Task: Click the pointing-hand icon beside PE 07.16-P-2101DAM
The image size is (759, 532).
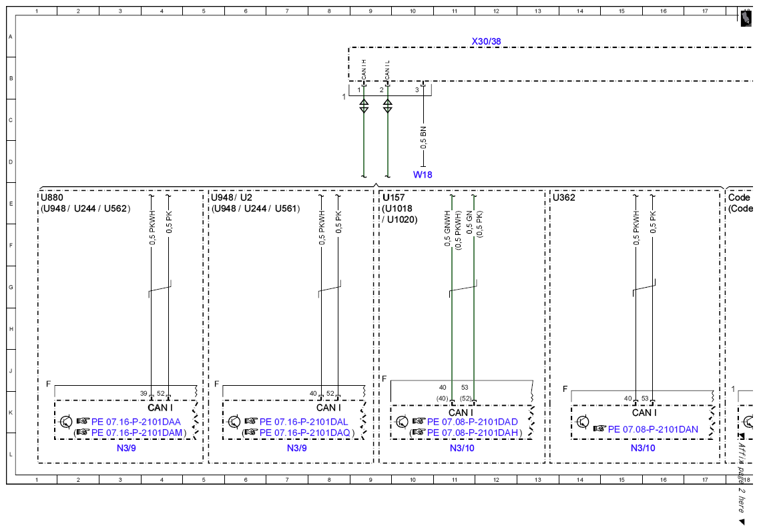Action: (83, 432)
